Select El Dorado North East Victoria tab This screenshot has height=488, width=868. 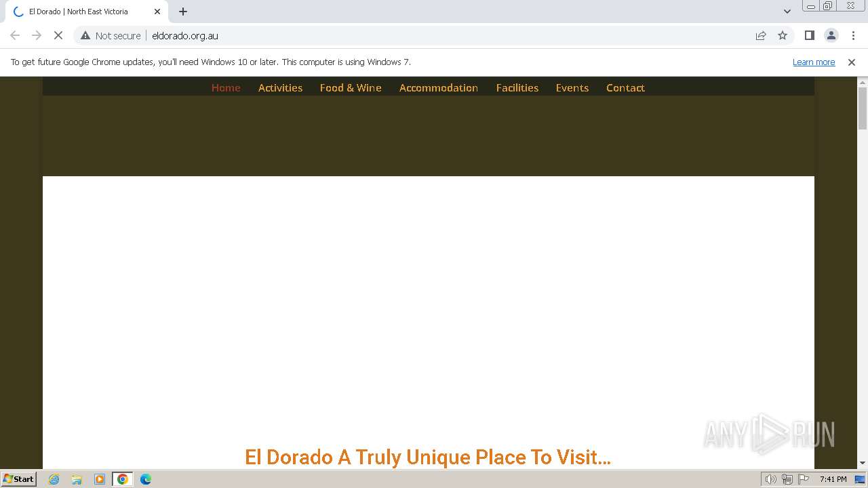pyautogui.click(x=87, y=12)
